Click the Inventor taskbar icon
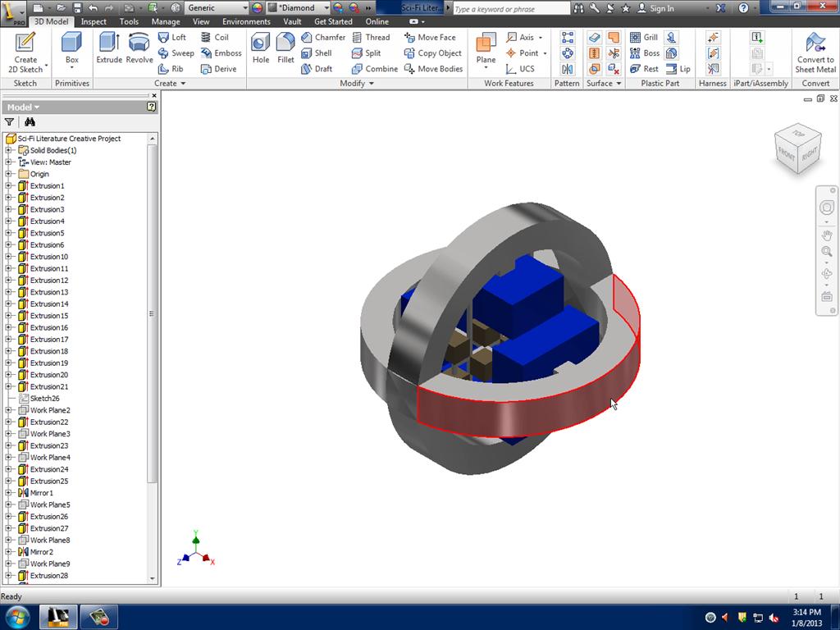Image resolution: width=840 pixels, height=630 pixels. click(58, 617)
